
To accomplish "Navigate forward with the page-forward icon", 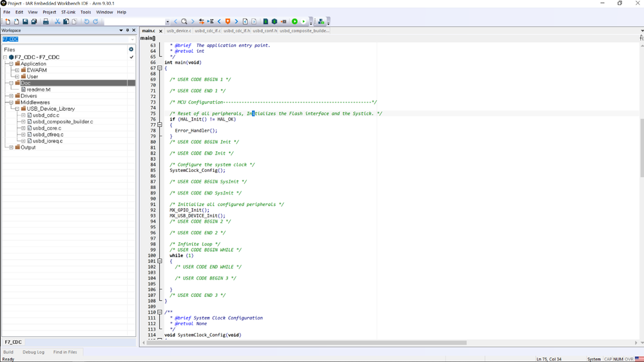I will coord(254,21).
